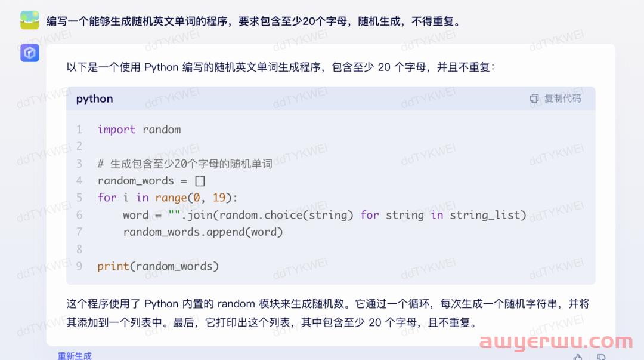Click line number 9 in the code gutter

(79, 266)
